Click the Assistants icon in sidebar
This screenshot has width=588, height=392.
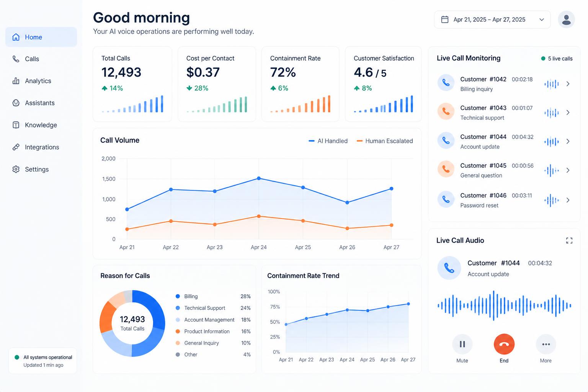click(16, 103)
